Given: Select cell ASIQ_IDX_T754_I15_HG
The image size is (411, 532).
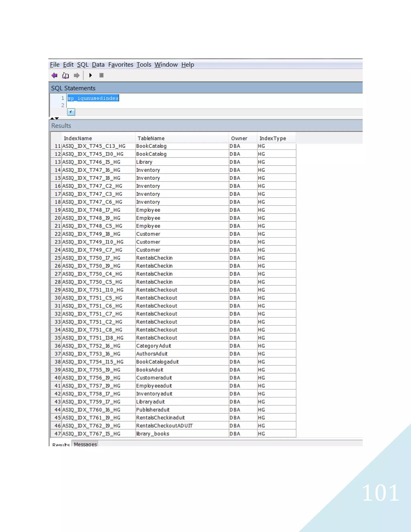Looking at the screenshot, I should (98, 362).
